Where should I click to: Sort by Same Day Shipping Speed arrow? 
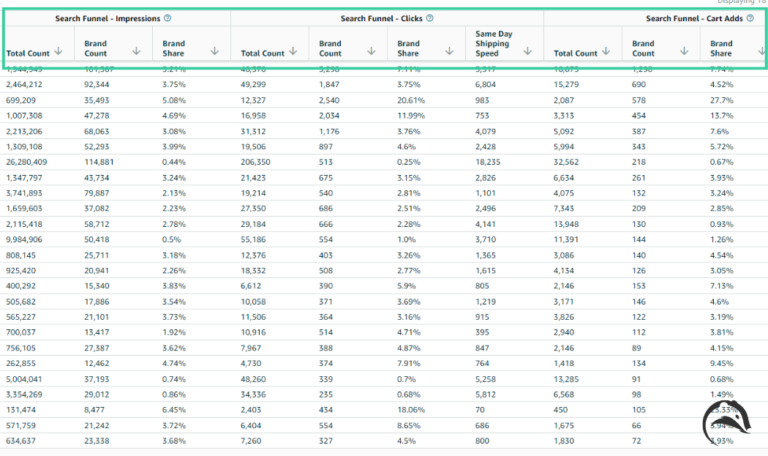[528, 51]
